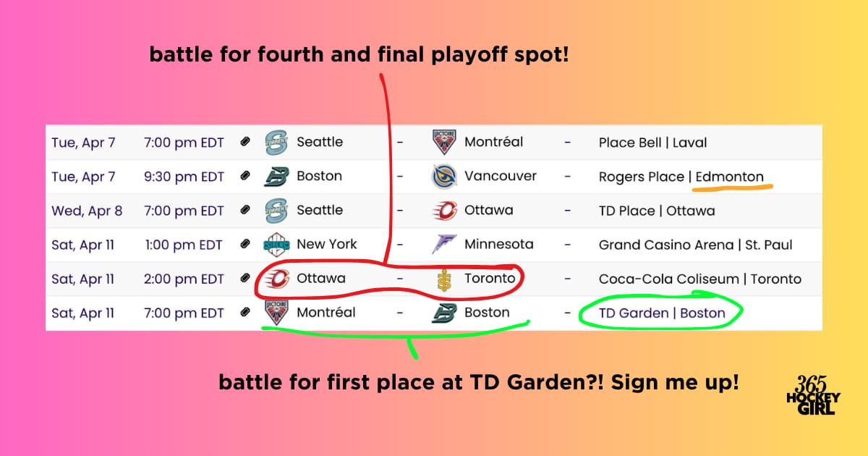Click the Seattle Torrent logo in the first row

[x=276, y=143]
